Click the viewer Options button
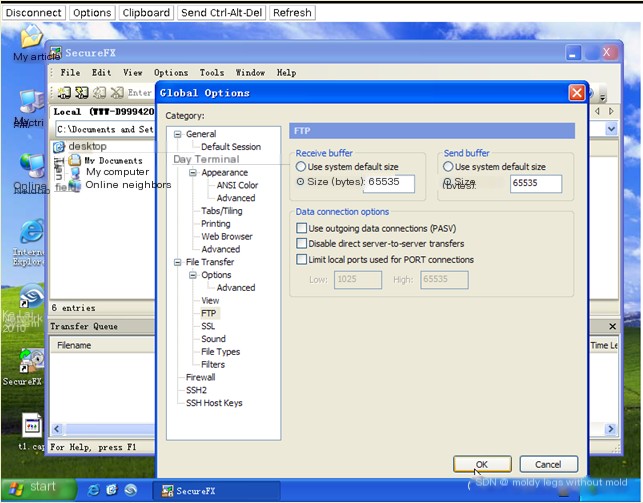 coord(92,13)
